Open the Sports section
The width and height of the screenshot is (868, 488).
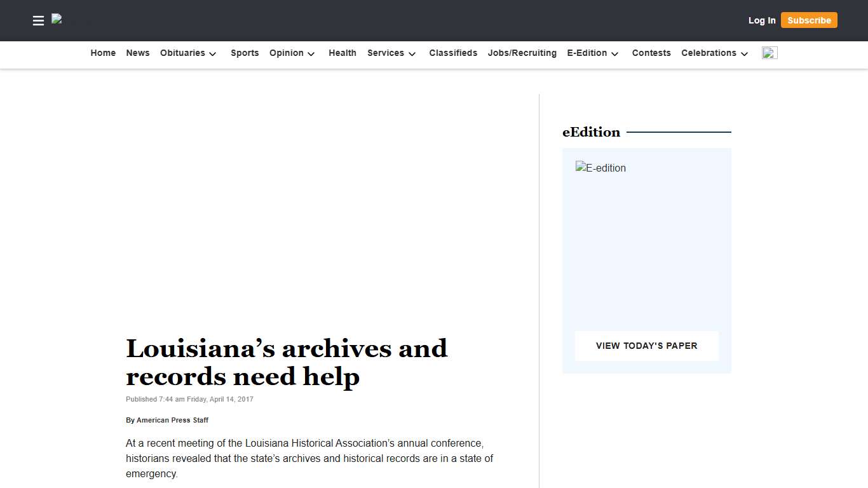[245, 53]
